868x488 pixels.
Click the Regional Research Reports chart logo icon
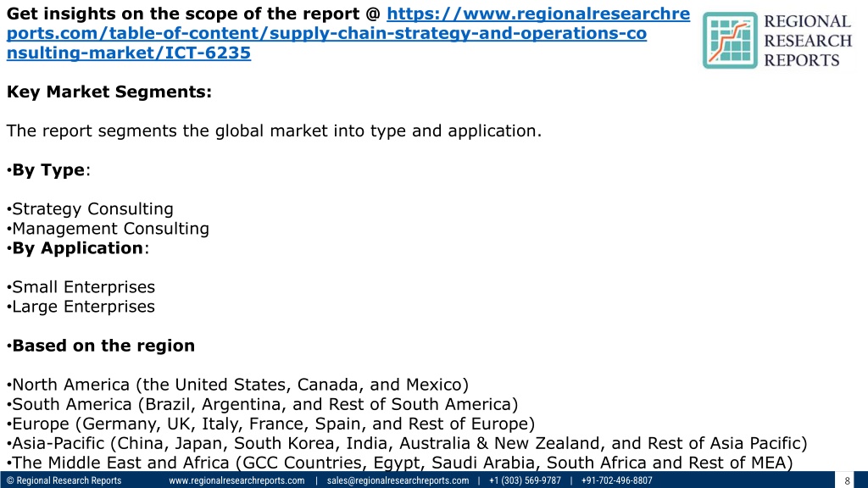pyautogui.click(x=729, y=40)
